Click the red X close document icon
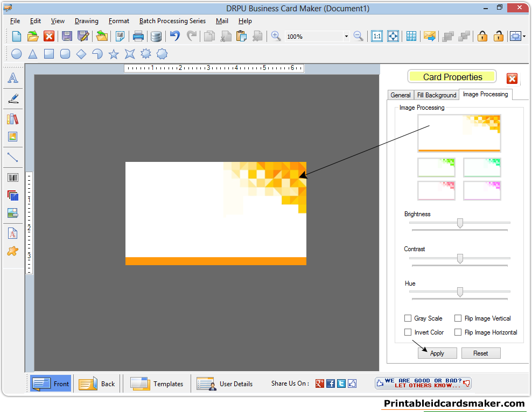 49,36
